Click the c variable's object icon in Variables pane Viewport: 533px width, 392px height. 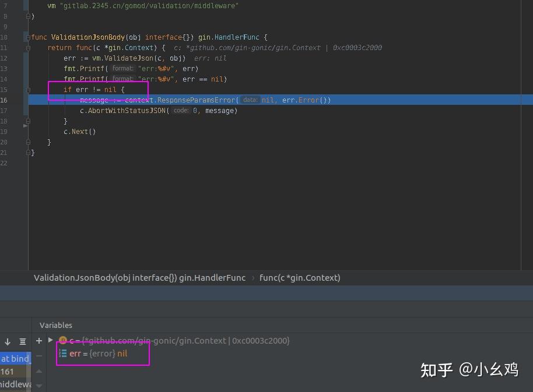click(x=63, y=341)
